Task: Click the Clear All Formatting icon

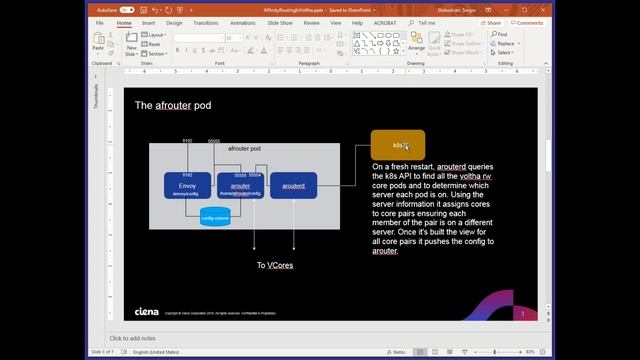Action: click(x=268, y=38)
